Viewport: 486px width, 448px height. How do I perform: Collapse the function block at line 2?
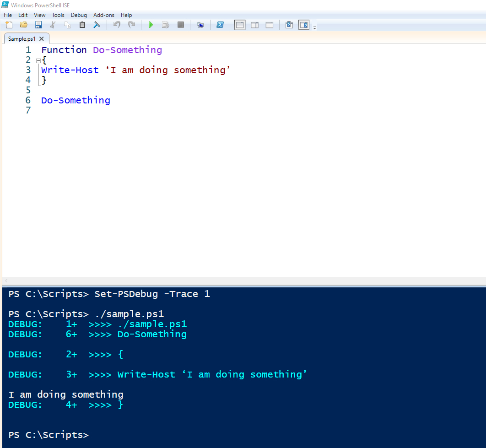(x=38, y=60)
